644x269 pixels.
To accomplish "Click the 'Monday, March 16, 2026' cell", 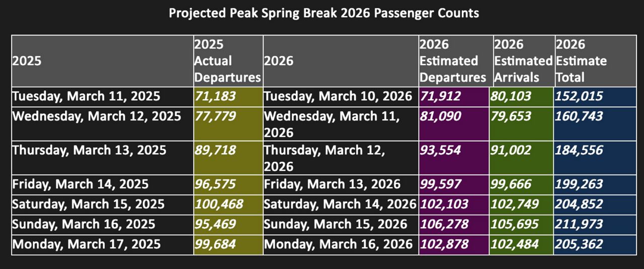I will point(338,245).
